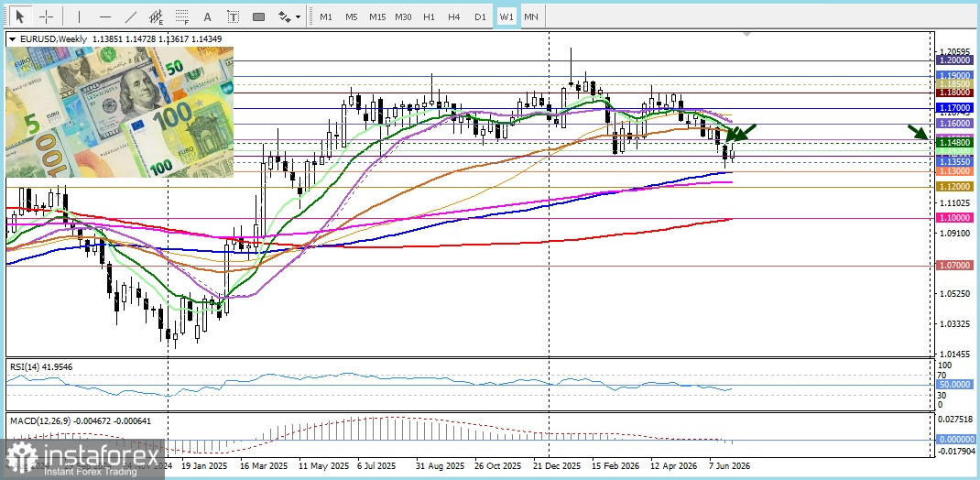Click the M30 timeframe button
The width and height of the screenshot is (980, 480).
point(402,16)
